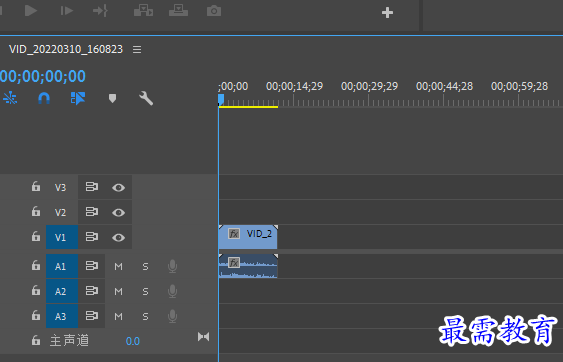563x362 pixels.
Task: Mute audio track A3
Action: click(x=118, y=316)
